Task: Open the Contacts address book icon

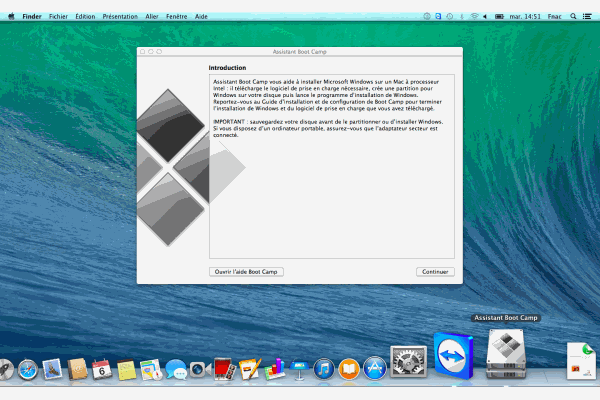Action: tap(77, 369)
